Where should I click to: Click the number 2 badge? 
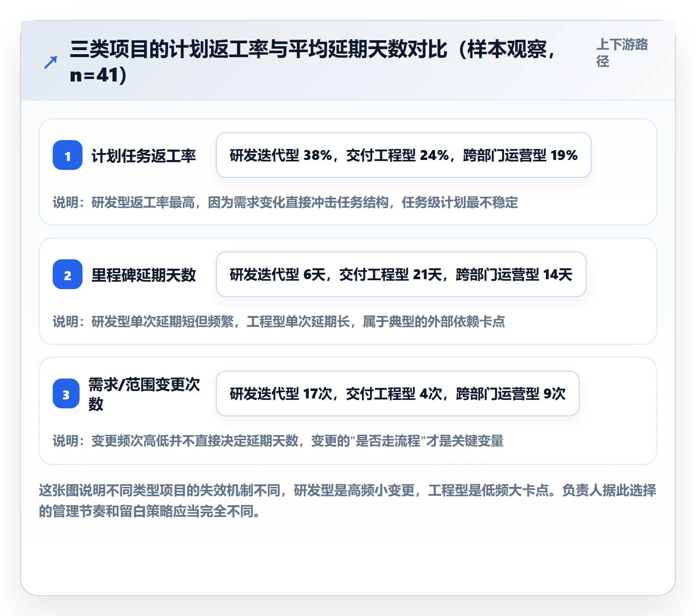click(68, 274)
